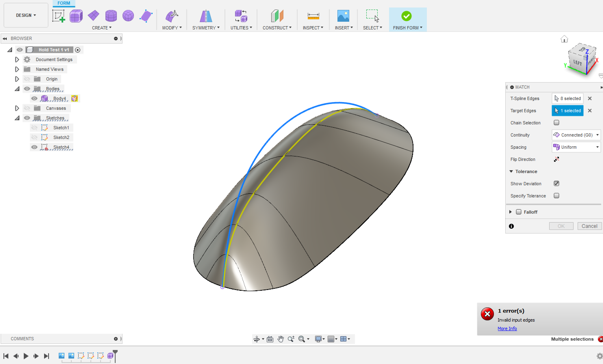Image resolution: width=603 pixels, height=364 pixels.
Task: Open the Continuity dropdown
Action: [576, 135]
